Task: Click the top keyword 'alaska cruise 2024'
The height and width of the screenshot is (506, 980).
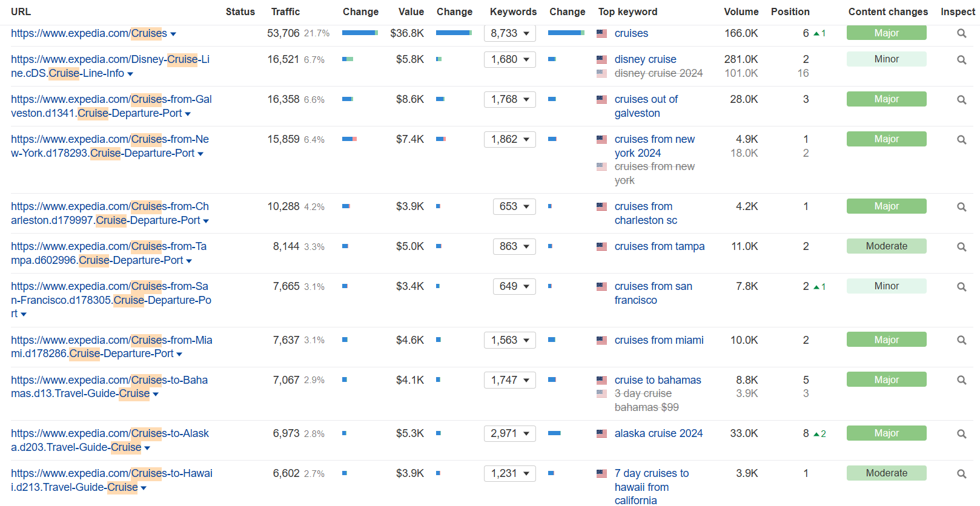Action: (658, 433)
